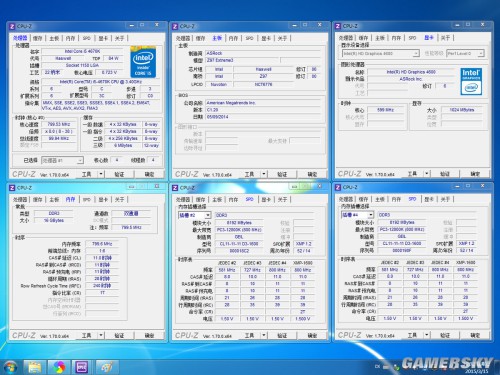Open Windows Explorer folder icon on taskbar
Viewport: 500px width, 375px height.
[x=35, y=367]
